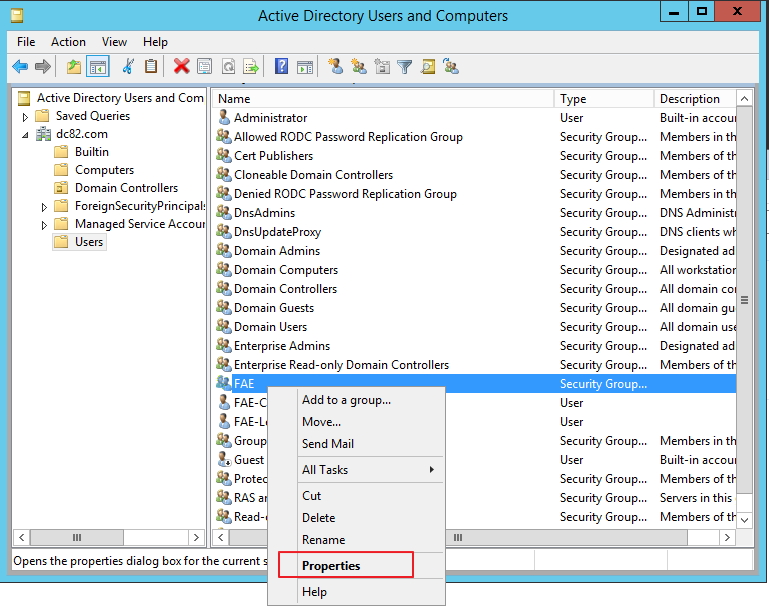Click list scrollbar down arrow
The image size is (769, 608).
[x=744, y=519]
